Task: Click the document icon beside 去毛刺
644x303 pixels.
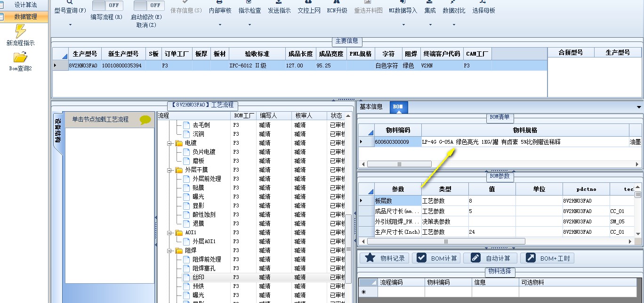Action: (x=186, y=125)
